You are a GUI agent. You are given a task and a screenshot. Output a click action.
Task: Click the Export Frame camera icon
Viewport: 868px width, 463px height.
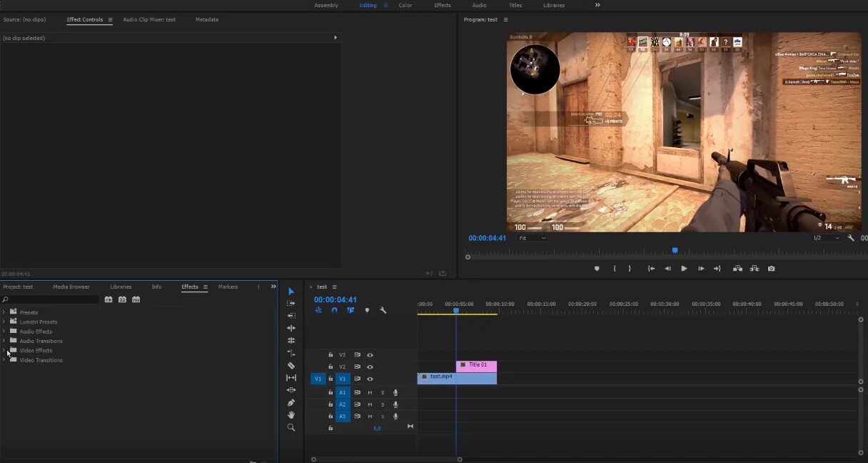pos(771,269)
